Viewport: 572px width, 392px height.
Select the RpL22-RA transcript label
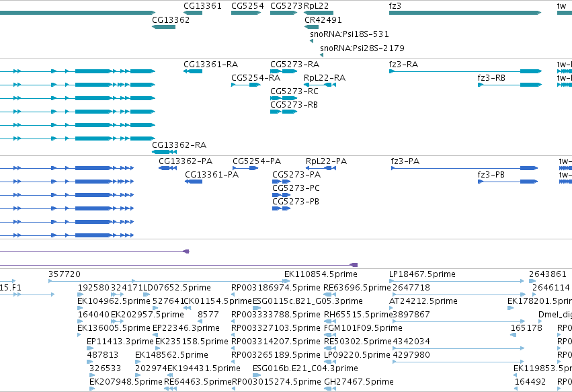point(325,78)
